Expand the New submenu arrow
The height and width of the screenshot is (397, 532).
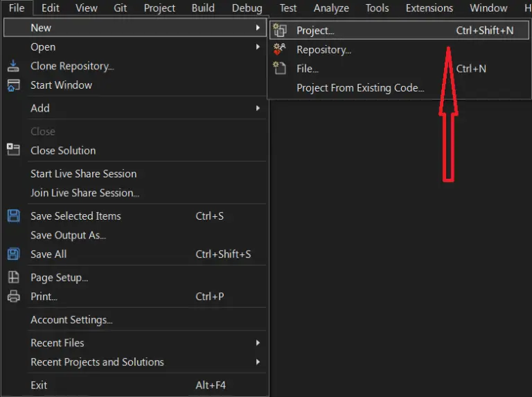258,28
